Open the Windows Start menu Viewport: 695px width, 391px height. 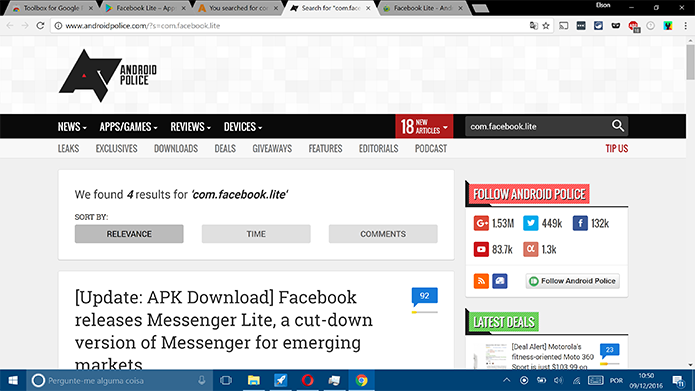pos(13,380)
